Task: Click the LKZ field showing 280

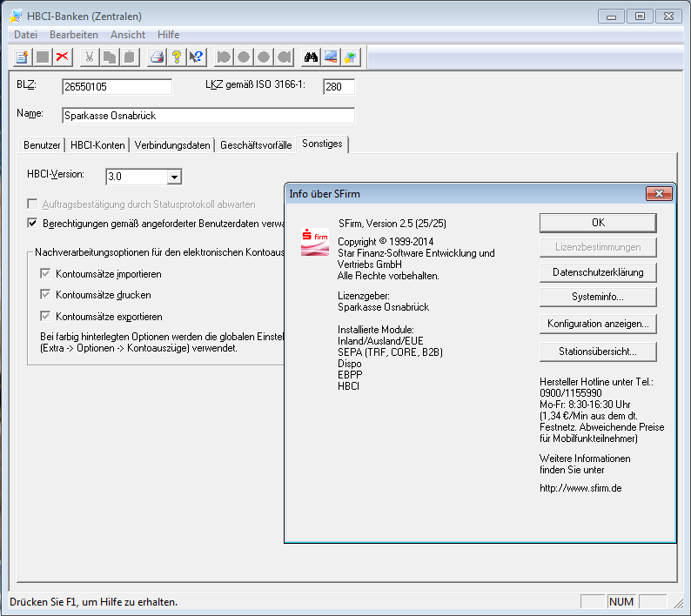Action: tap(339, 86)
